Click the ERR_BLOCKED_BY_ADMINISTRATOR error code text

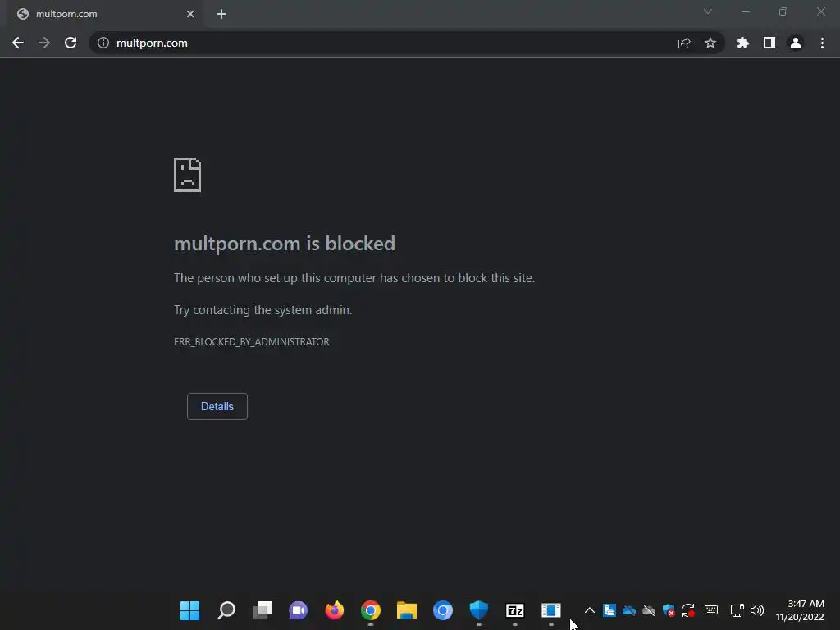(x=251, y=342)
